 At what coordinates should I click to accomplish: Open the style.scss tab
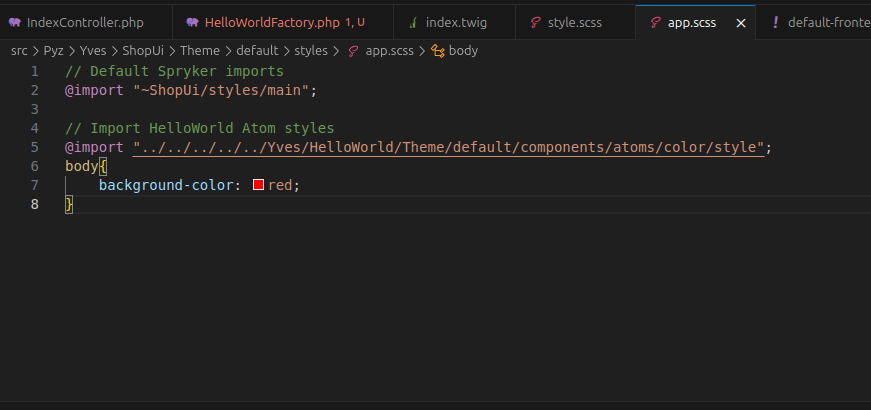(575, 23)
